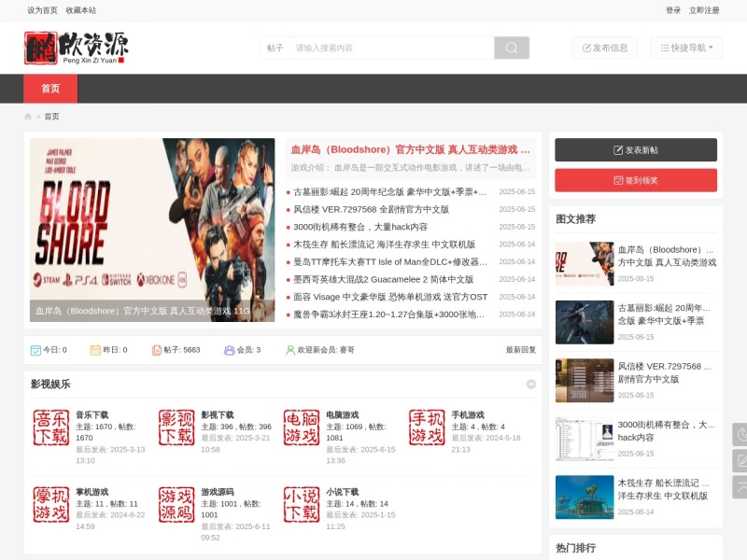Screen dimensions: 747x560
Task: Click the 登录 link
Action: (x=673, y=10)
